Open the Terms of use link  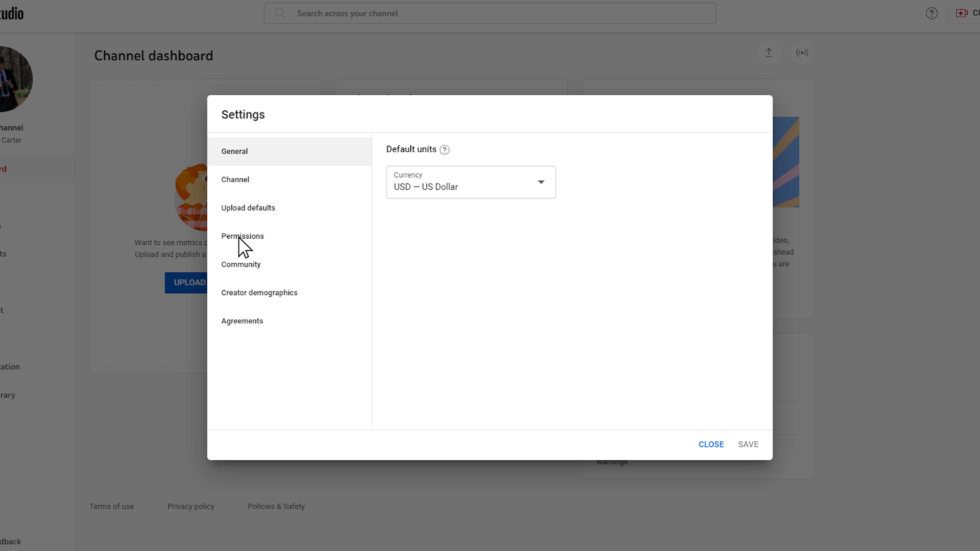111,506
